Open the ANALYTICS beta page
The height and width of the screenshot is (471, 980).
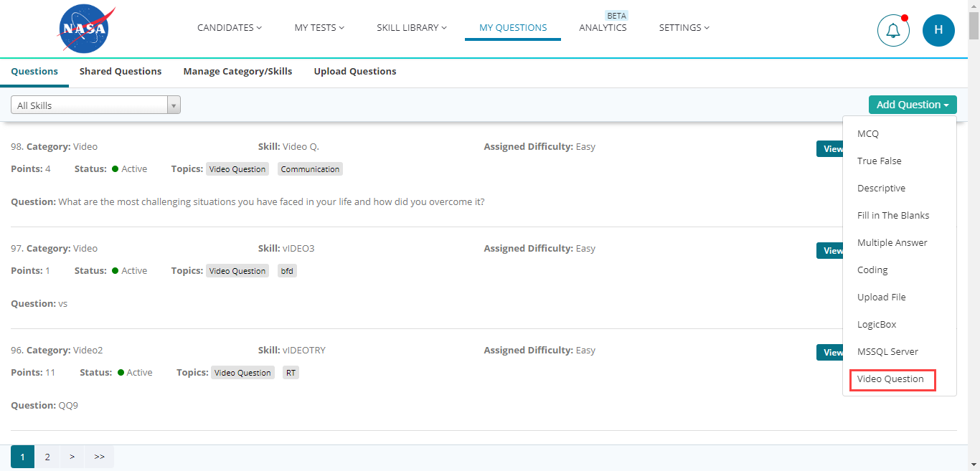click(603, 27)
